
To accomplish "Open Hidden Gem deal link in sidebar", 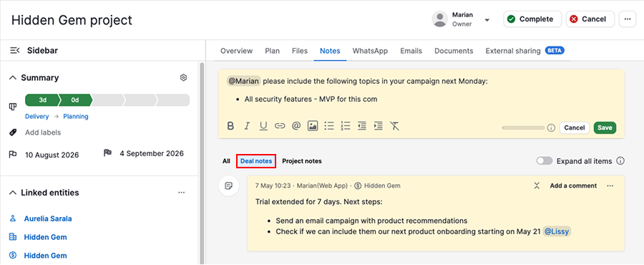I will [45, 256].
